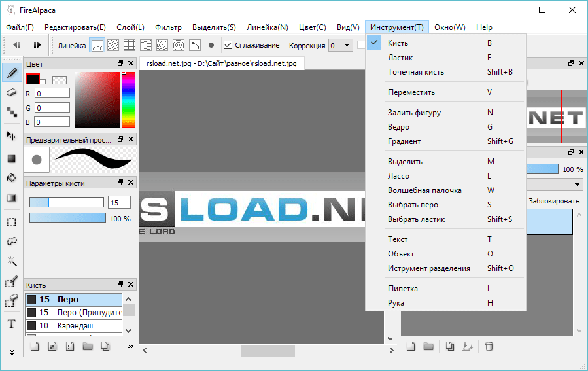The image size is (588, 371).
Task: Select the Magic wand tool icon
Action: (12, 261)
